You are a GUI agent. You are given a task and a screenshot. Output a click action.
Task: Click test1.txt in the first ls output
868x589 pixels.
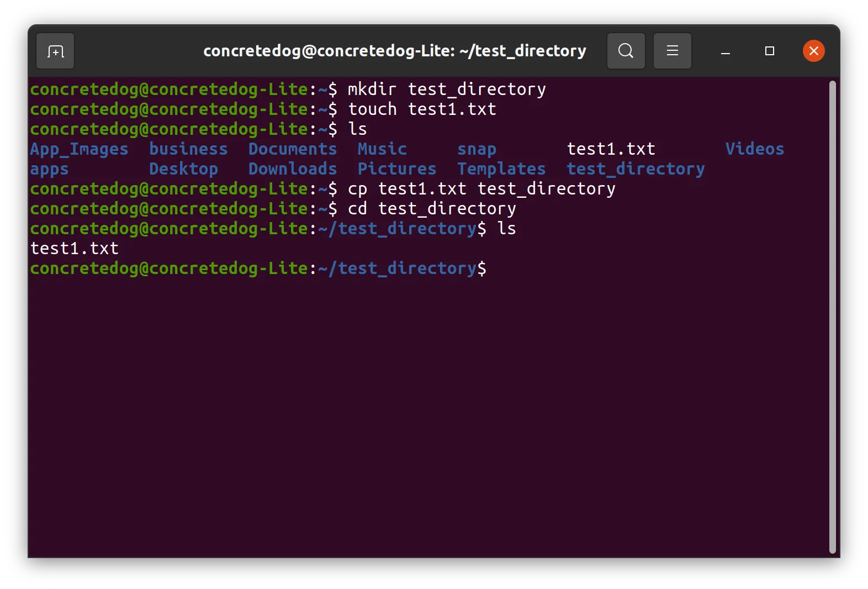click(611, 149)
